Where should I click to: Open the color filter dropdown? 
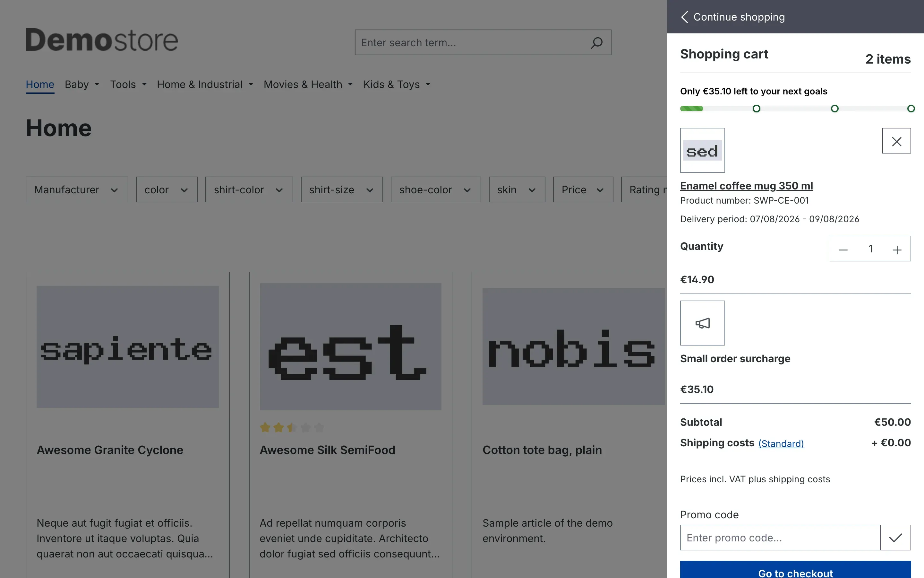click(167, 189)
